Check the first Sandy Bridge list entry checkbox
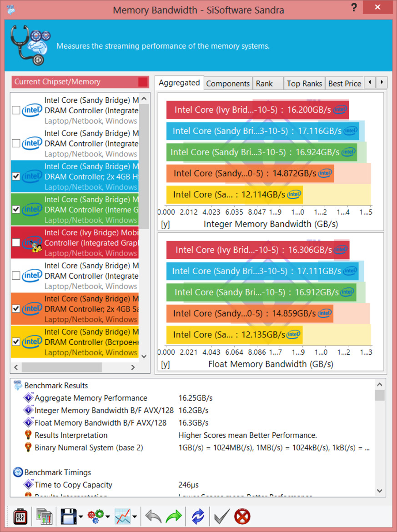Image resolution: width=397 pixels, height=532 pixels. point(16,110)
